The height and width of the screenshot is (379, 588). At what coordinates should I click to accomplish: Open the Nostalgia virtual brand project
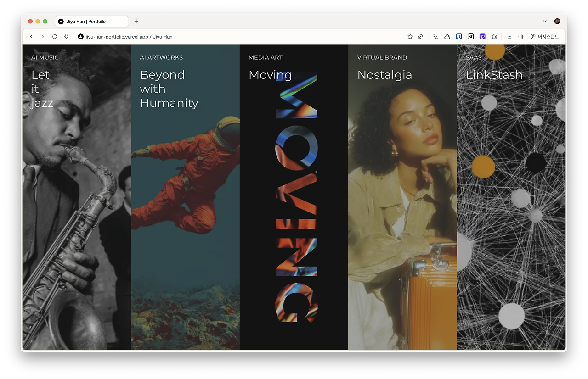[384, 75]
